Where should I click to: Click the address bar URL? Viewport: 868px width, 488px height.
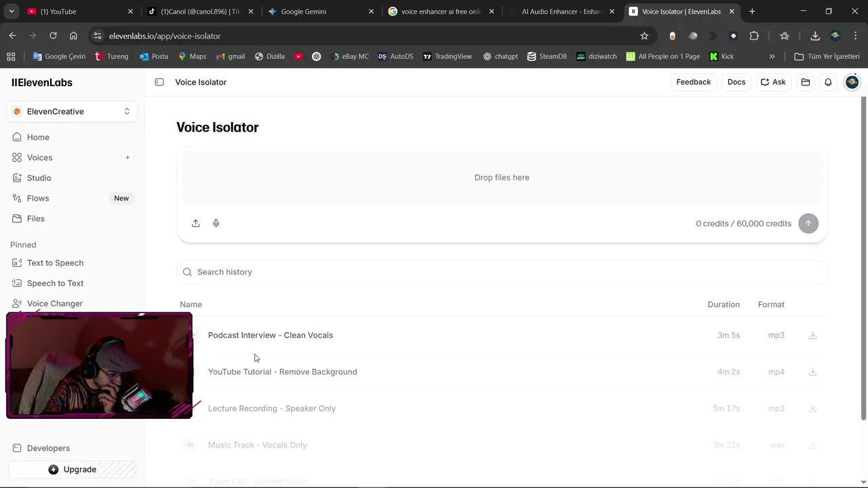tap(165, 36)
